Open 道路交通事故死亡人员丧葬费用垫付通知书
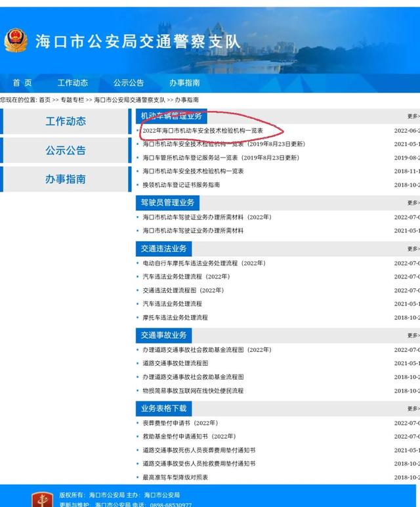This screenshot has width=420, height=507. point(199,450)
